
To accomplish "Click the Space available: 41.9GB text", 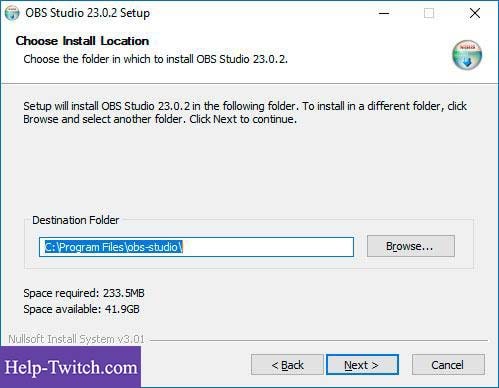I will pos(81,309).
